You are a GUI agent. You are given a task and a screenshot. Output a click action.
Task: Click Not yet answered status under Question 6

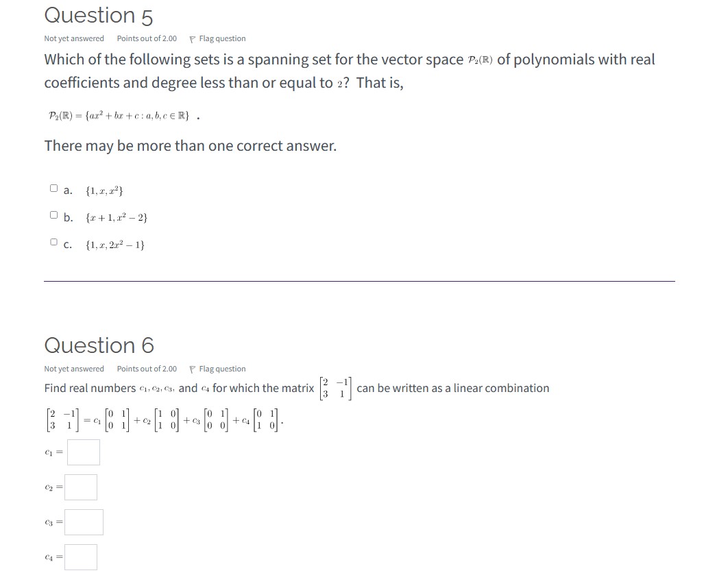[x=73, y=369]
